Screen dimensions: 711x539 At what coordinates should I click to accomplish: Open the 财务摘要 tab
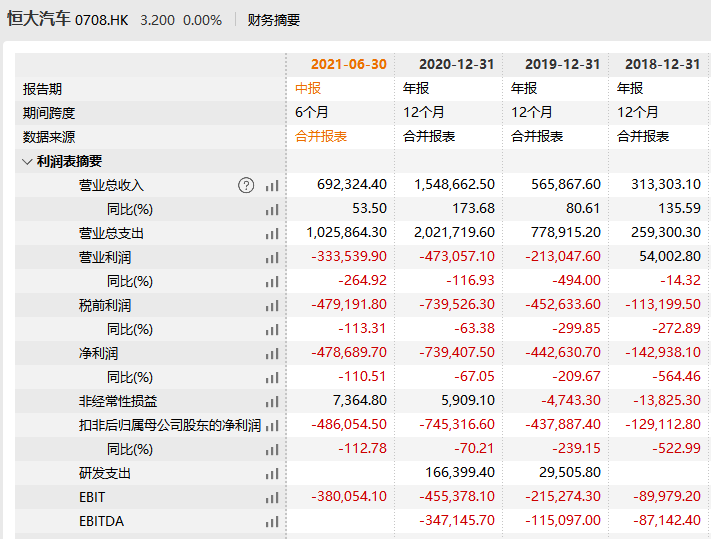coord(273,20)
